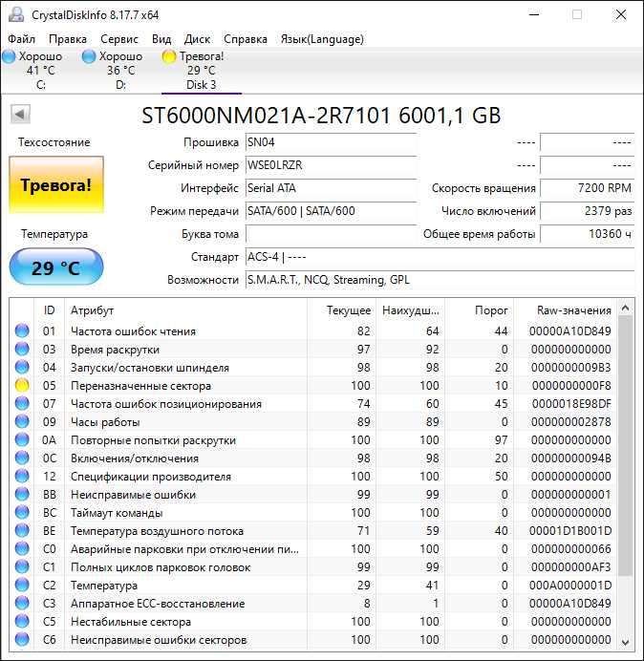
Task: Click the Стандарт field showing ACS-4
Action: (440, 257)
